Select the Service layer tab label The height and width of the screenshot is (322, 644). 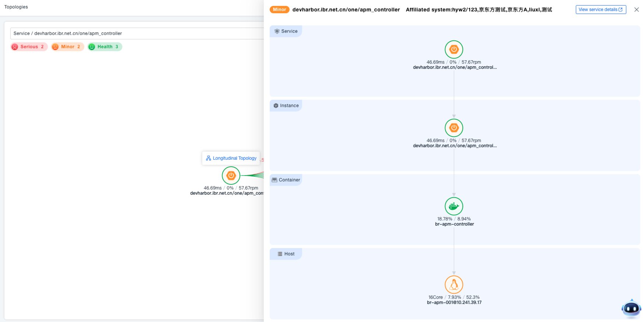click(x=286, y=31)
